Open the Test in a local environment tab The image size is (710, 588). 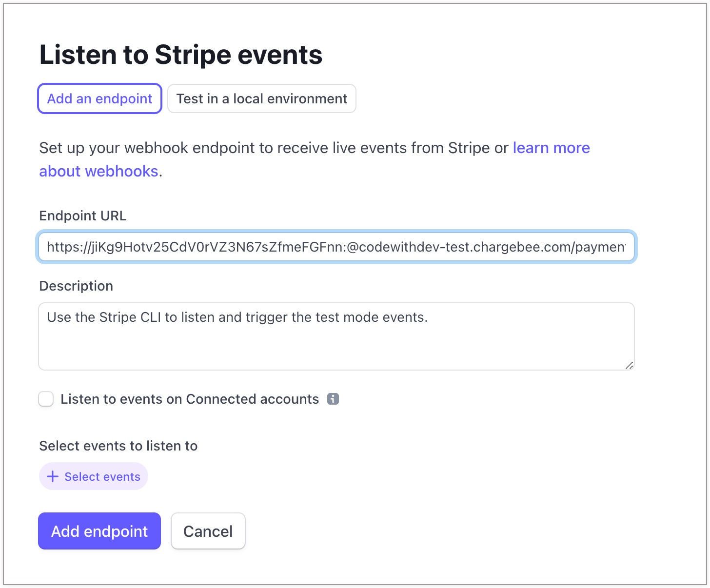(261, 98)
